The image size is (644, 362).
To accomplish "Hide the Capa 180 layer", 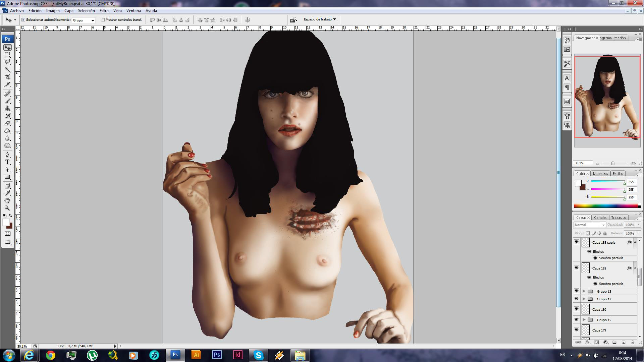I will point(576,309).
